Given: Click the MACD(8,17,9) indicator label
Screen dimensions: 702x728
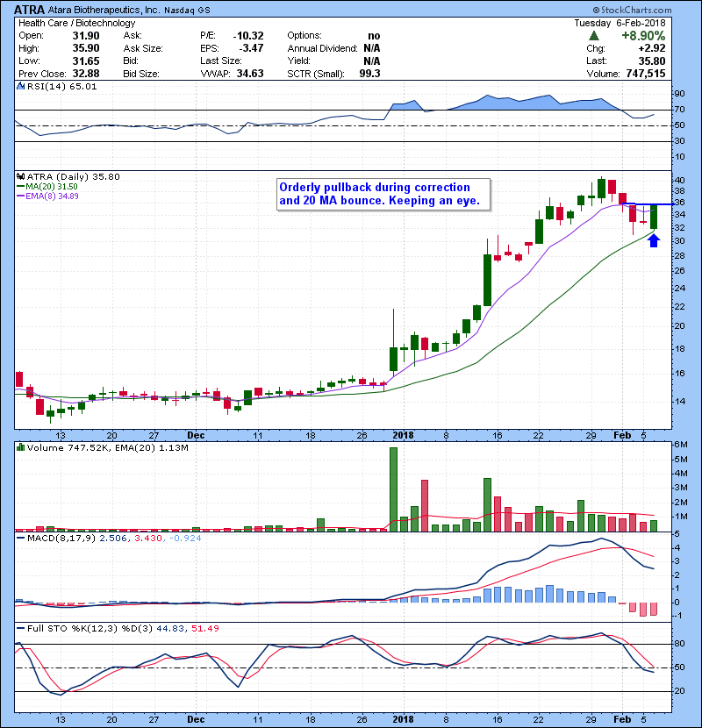Looking at the screenshot, I should click(x=61, y=539).
